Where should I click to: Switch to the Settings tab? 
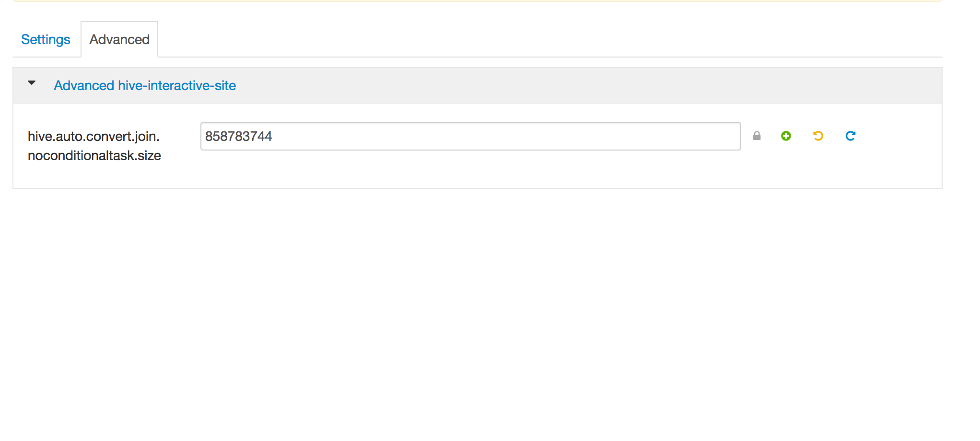46,39
